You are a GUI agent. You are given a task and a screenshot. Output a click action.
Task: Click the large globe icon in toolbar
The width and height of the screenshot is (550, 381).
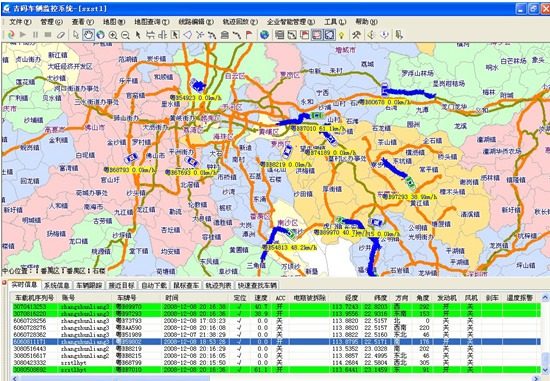tap(264, 35)
